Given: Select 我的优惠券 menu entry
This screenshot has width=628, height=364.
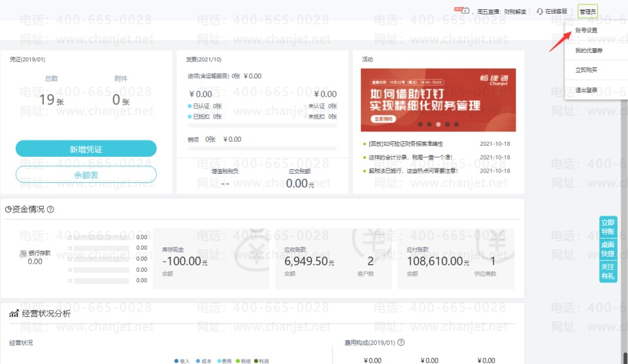Looking at the screenshot, I should coord(589,50).
